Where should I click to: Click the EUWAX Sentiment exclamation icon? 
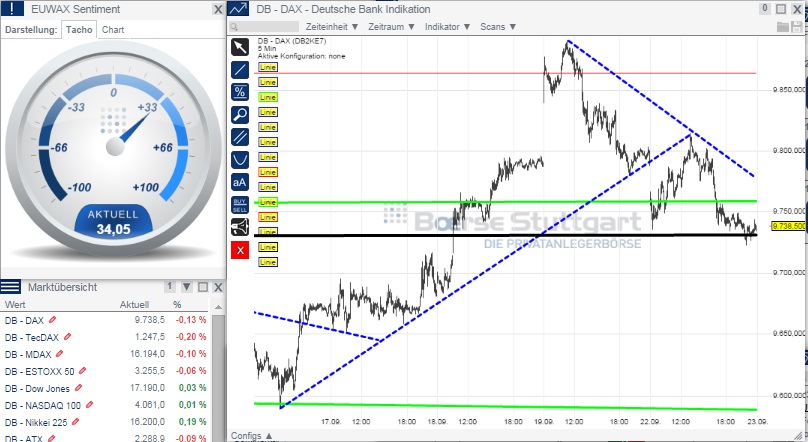12,8
